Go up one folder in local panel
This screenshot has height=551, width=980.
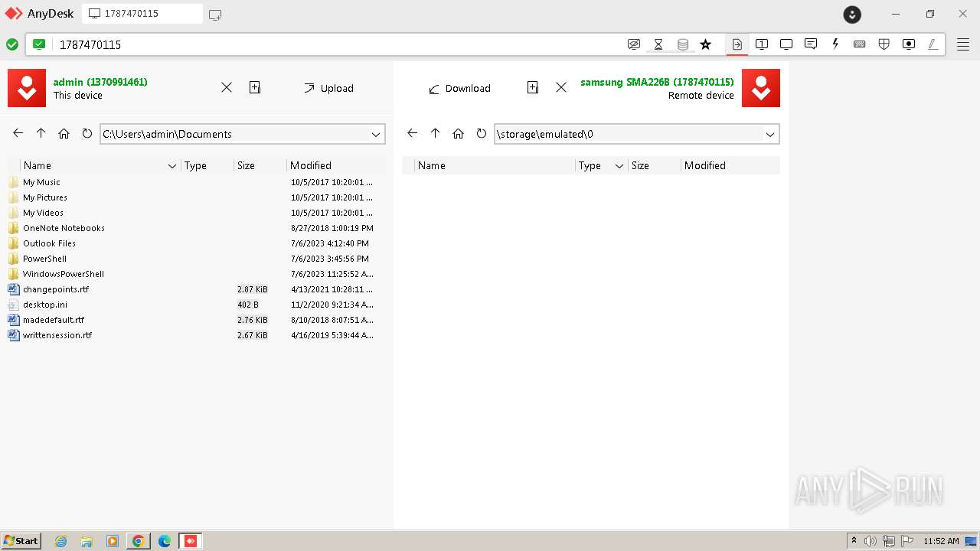[41, 133]
